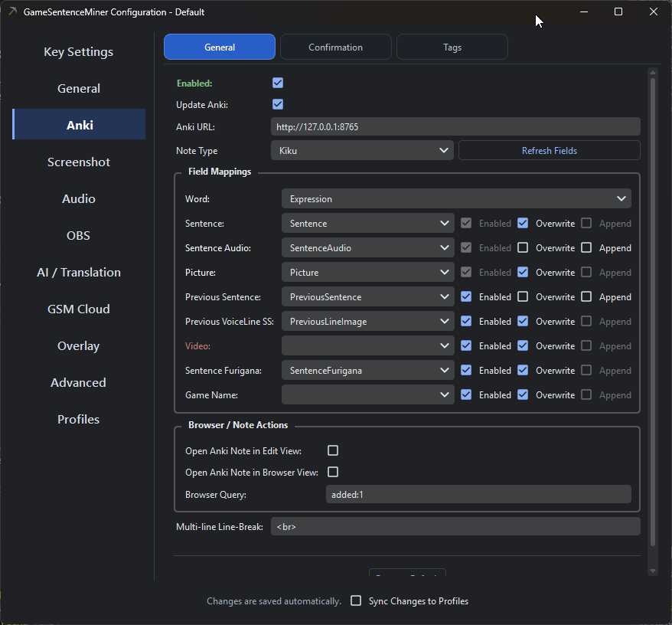This screenshot has width=672, height=625.
Task: Open the Overlay sidebar section
Action: [x=78, y=345]
